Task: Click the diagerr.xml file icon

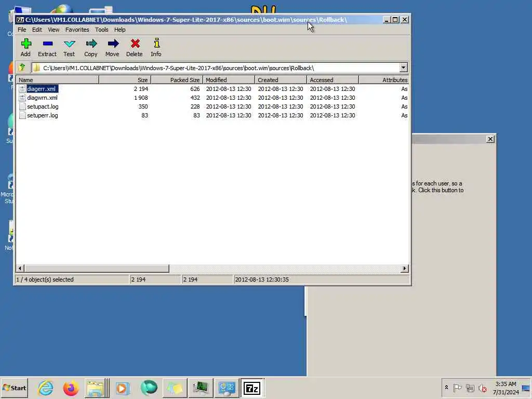Action: [x=22, y=89]
